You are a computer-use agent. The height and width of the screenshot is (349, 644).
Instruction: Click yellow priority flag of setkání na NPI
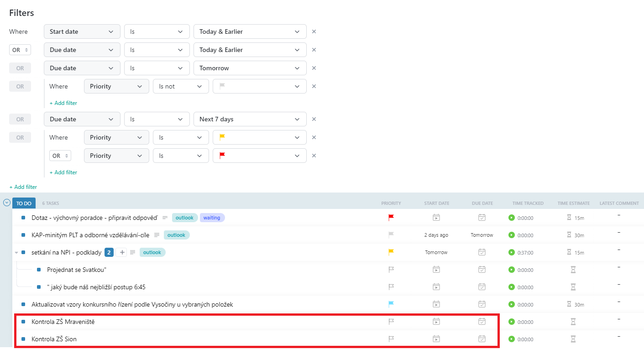[x=391, y=252]
